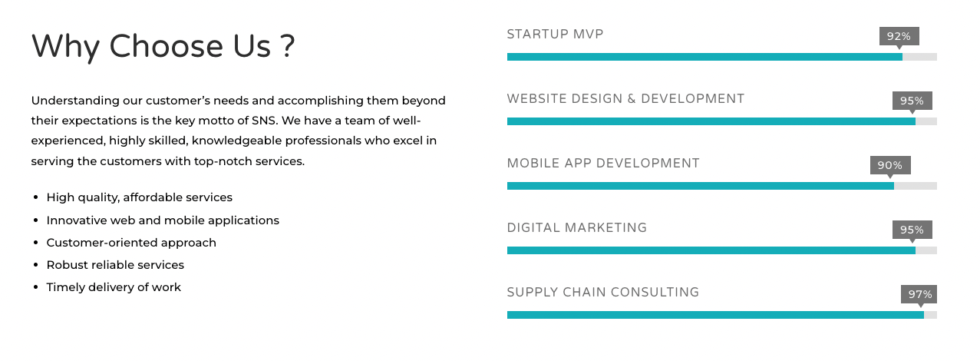This screenshot has height=361, width=980.
Task: Click the 95% badge above Website Design bar
Action: (912, 101)
